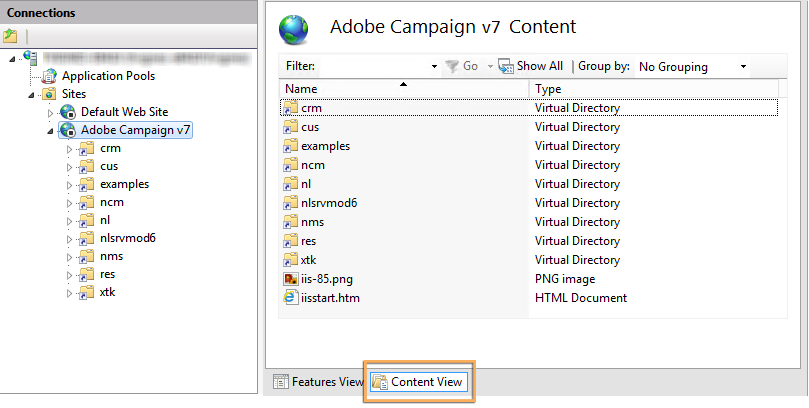Screen dimensions: 809x408
Task: Click HTML Document type cell
Action: pos(581,298)
